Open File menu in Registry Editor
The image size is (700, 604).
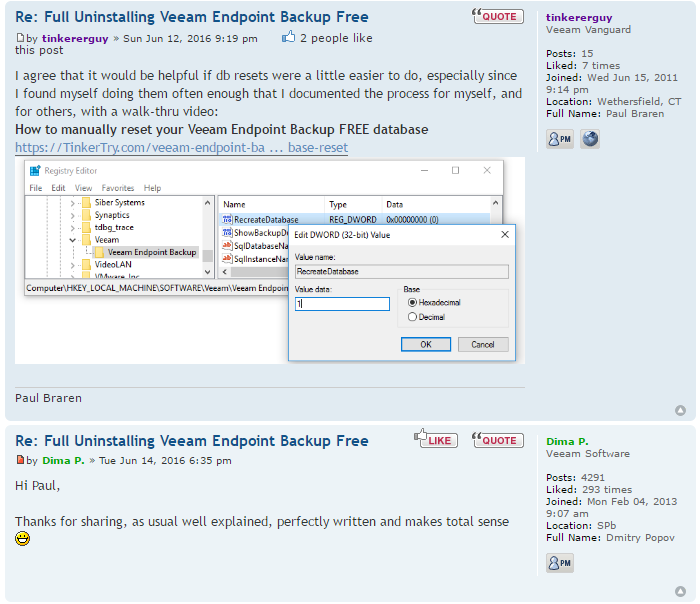click(x=36, y=188)
